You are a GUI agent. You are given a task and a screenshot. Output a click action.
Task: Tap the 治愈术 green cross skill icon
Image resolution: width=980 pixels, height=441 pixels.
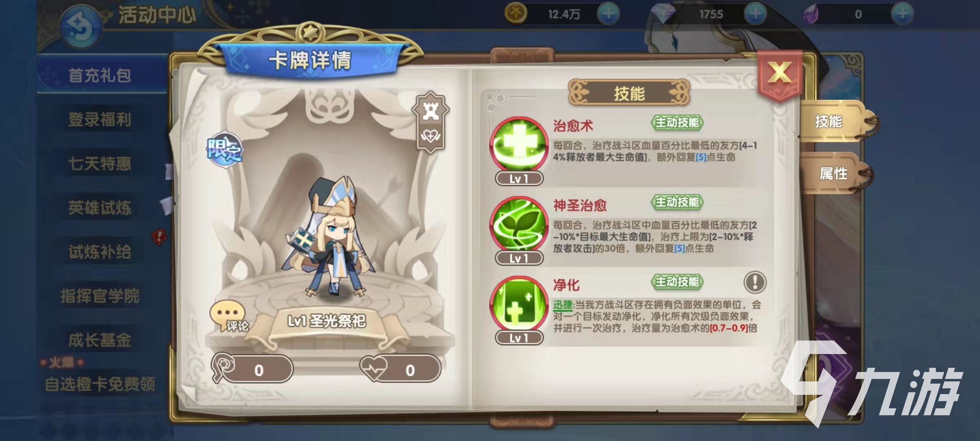pos(519,145)
